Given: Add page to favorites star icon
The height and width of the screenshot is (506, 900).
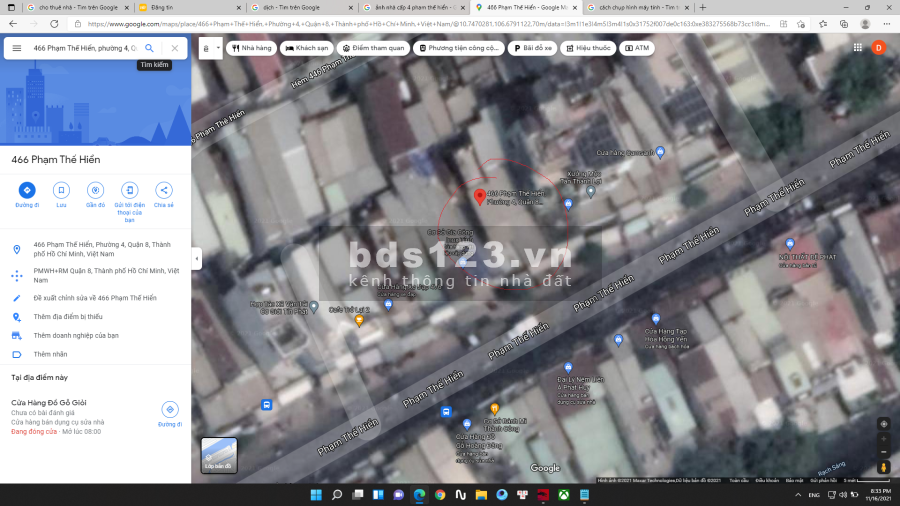Looking at the screenshot, I should point(801,24).
